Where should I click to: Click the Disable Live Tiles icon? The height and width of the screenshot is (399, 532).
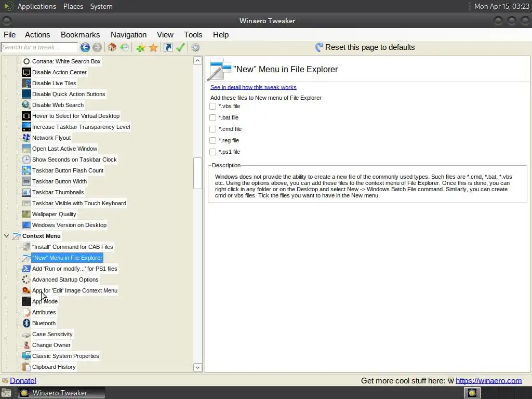tap(26, 83)
